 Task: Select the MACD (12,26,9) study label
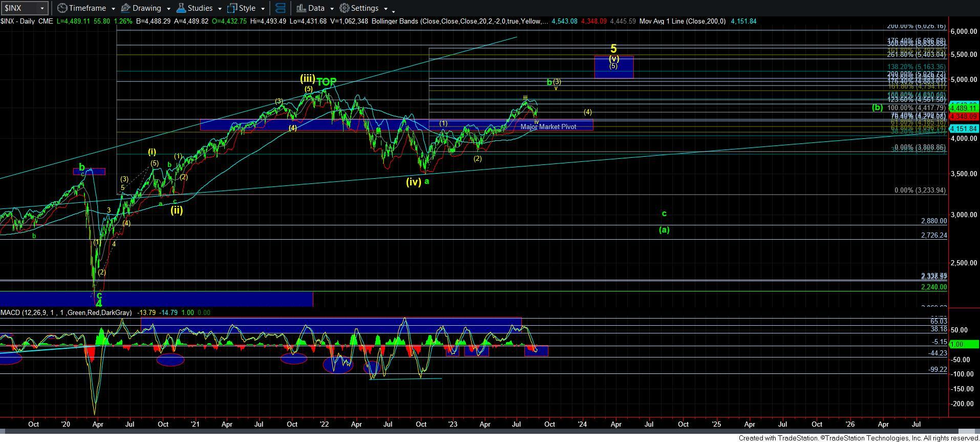pos(66,312)
